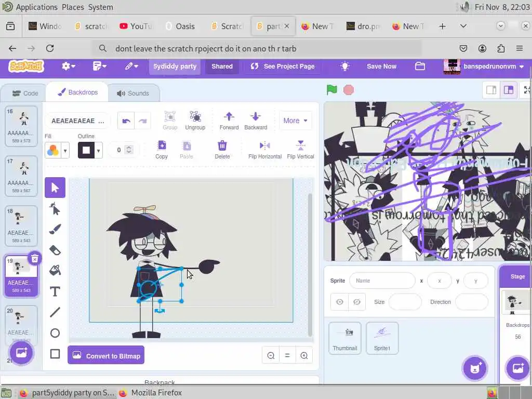This screenshot has height=399, width=532.
Task: Delete the selected shape
Action: point(222,150)
